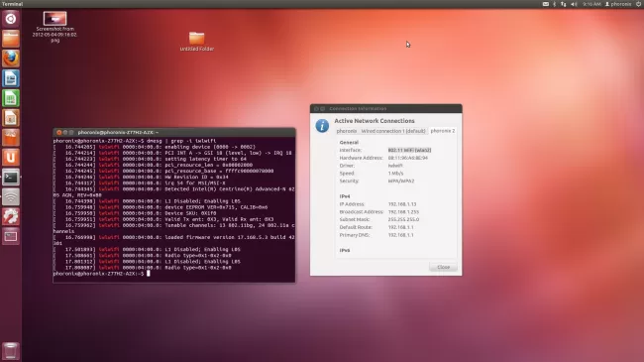Click the Active Network Connections heading
Viewport: 644px width, 362px height.
(x=375, y=121)
